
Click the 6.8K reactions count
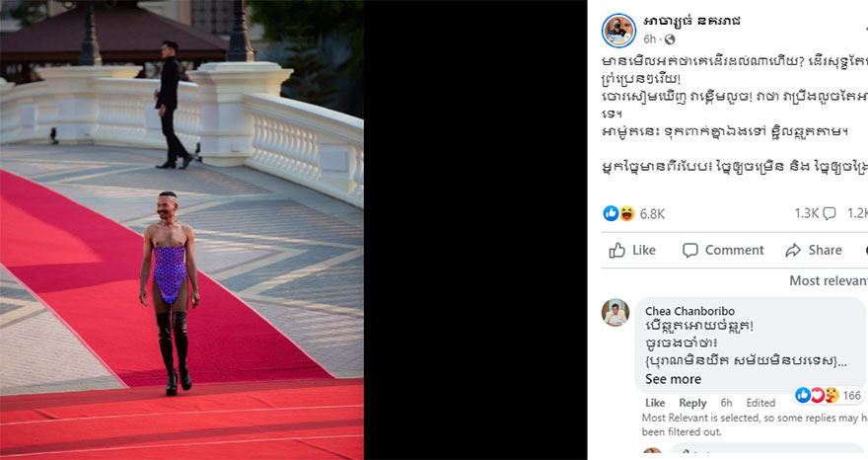(x=652, y=214)
